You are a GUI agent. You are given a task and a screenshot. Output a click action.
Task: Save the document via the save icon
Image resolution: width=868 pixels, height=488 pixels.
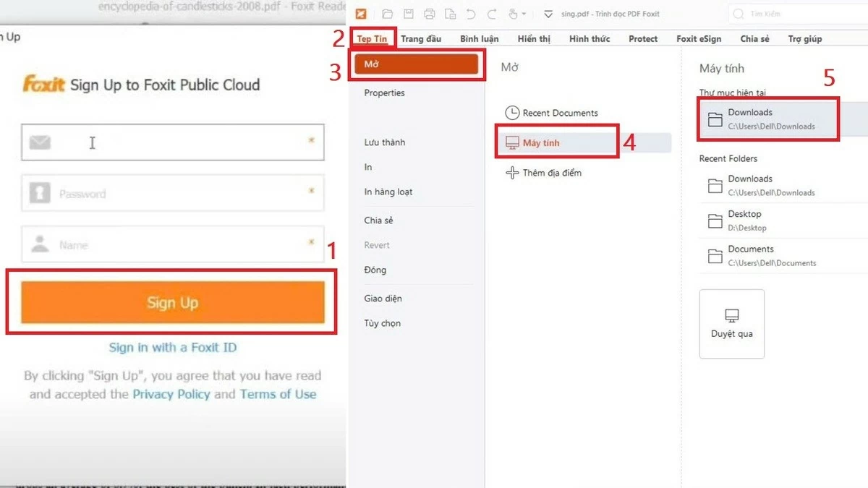click(x=407, y=13)
